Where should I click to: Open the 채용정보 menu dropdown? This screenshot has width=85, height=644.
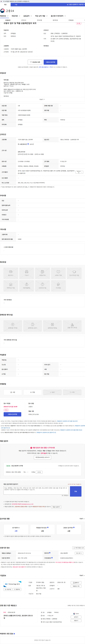pos(4,16)
